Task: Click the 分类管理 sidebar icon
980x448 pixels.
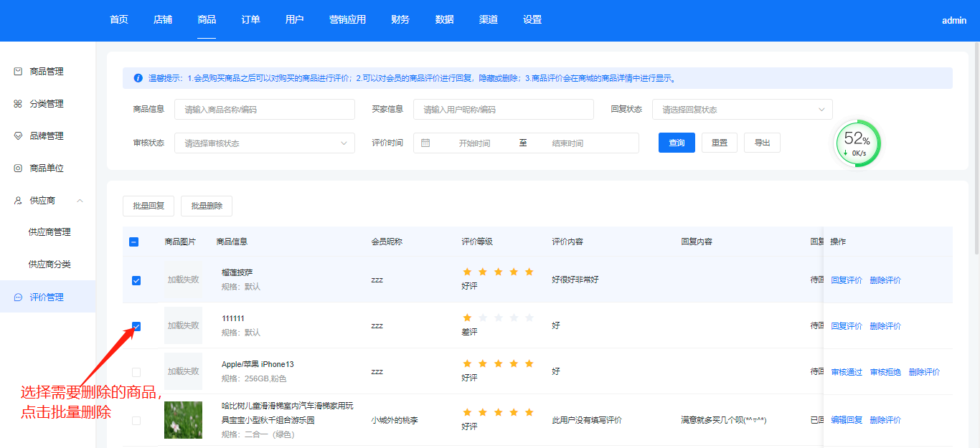Action: click(x=19, y=104)
